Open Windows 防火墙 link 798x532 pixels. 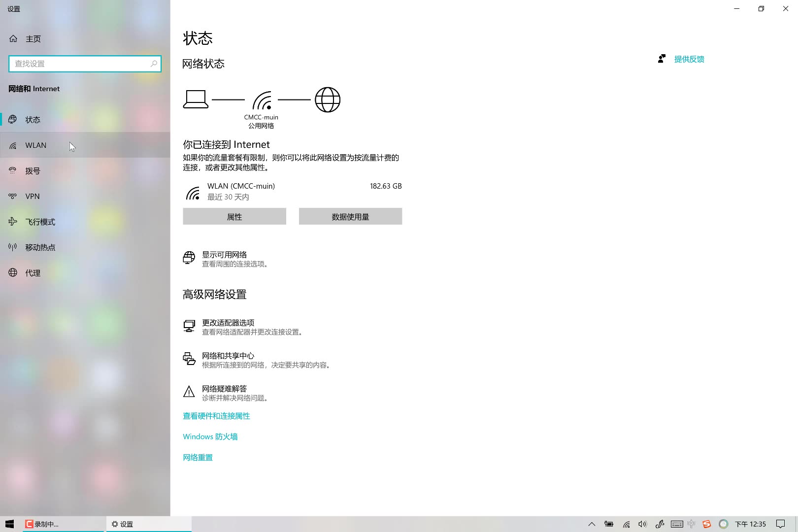coord(210,436)
